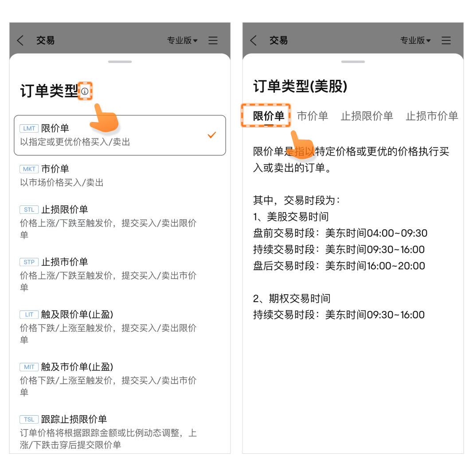Open hamburger menu on left screen
The height and width of the screenshot is (476, 473).
pos(213,40)
